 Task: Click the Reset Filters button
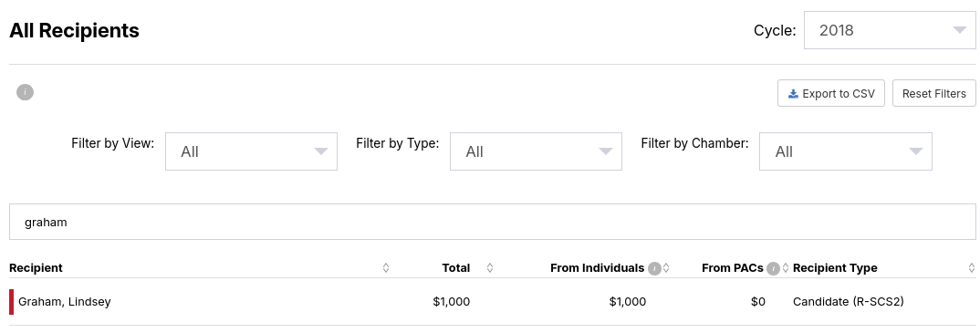(x=934, y=93)
